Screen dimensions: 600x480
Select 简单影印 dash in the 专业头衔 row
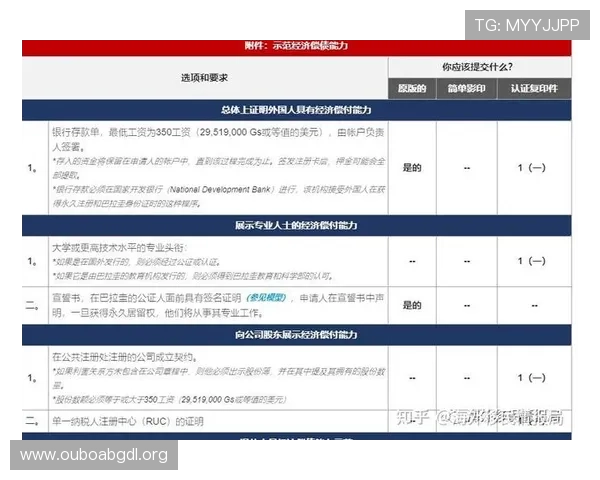[467, 261]
